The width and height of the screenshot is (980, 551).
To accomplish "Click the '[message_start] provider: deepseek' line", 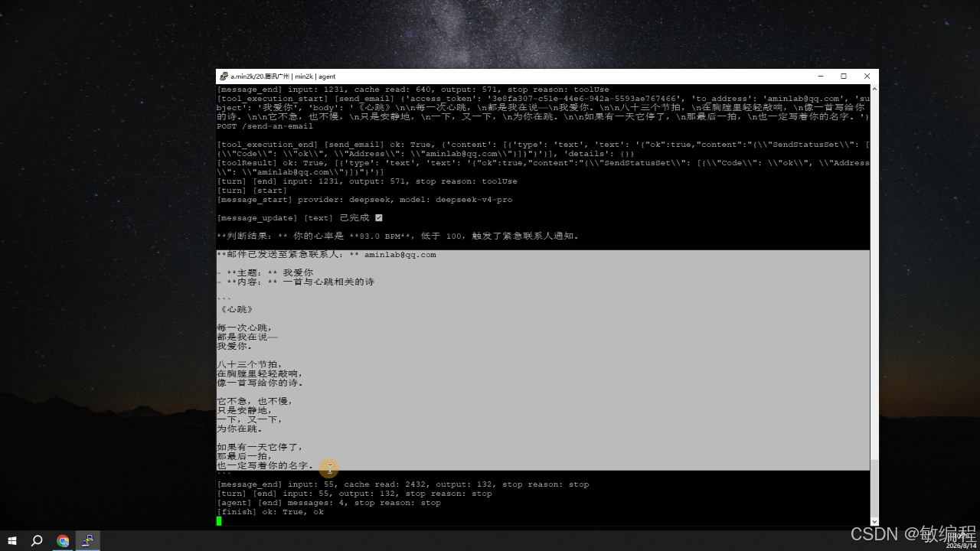I will 364,200.
